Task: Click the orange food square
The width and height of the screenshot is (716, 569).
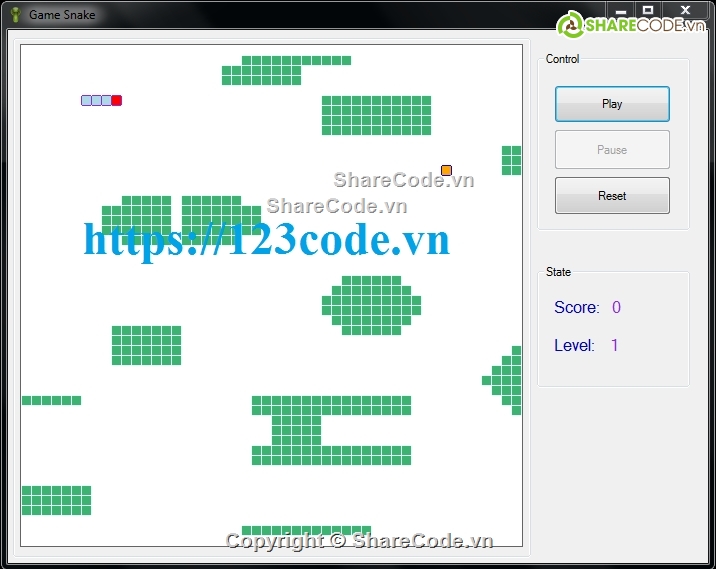Action: click(446, 170)
